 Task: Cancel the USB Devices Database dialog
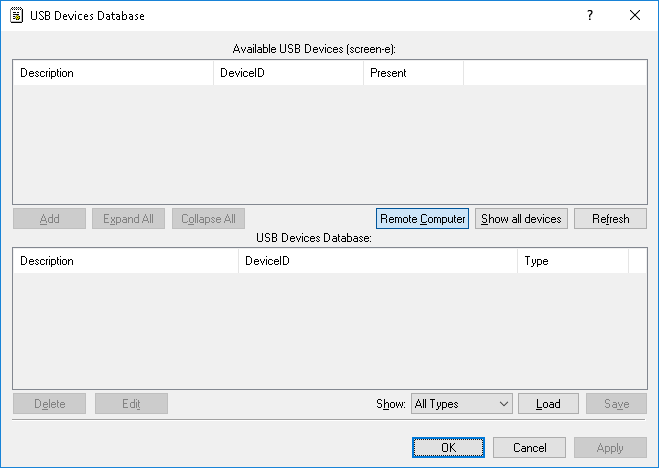click(x=529, y=448)
